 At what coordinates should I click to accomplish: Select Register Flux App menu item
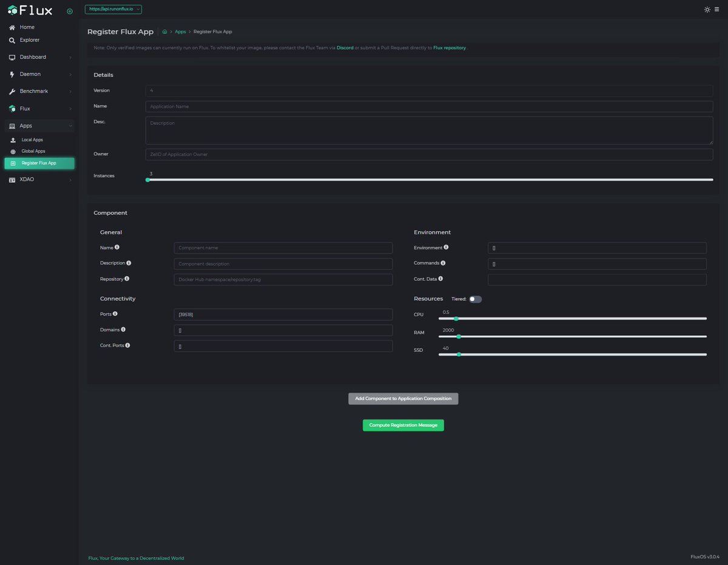coord(39,163)
